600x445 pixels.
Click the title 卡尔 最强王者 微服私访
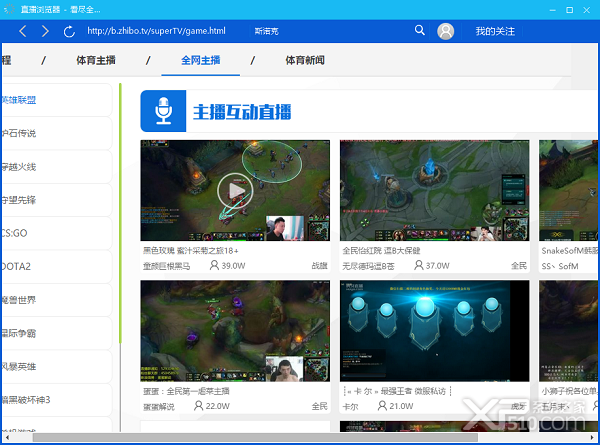(398, 391)
